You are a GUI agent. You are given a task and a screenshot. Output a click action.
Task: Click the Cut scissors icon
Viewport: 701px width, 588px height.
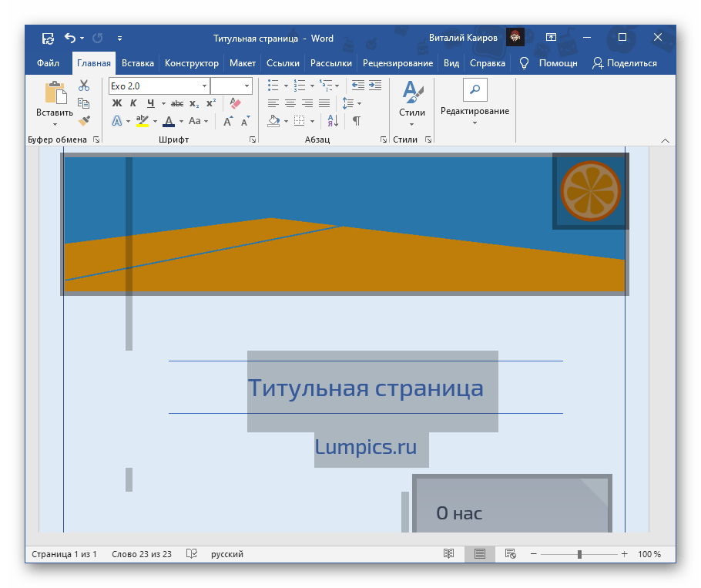pos(84,86)
